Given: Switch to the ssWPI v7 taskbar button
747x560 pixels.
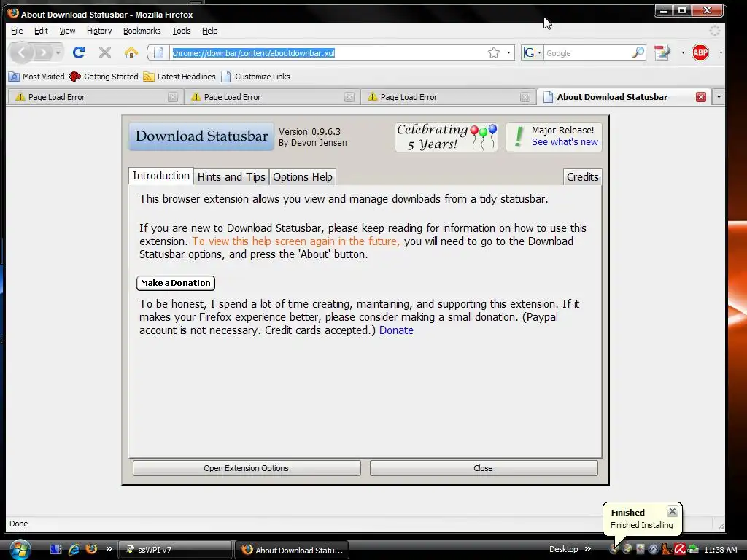Looking at the screenshot, I should (174, 550).
